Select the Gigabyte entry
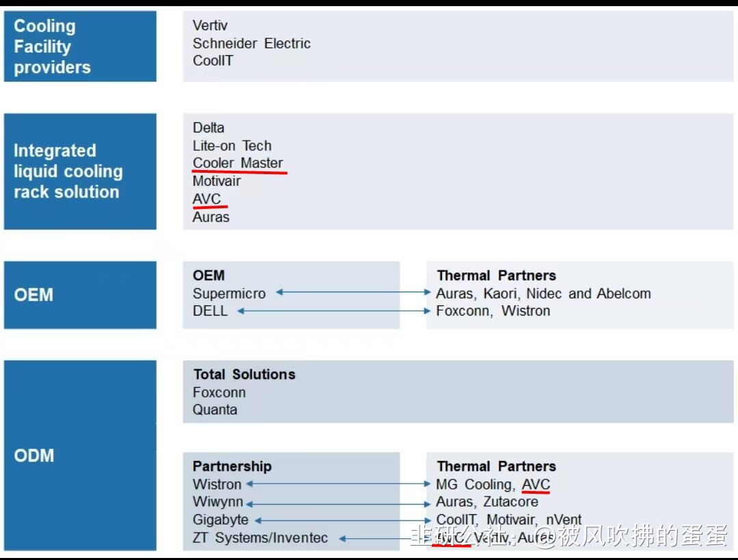Image resolution: width=738 pixels, height=560 pixels. (x=221, y=520)
